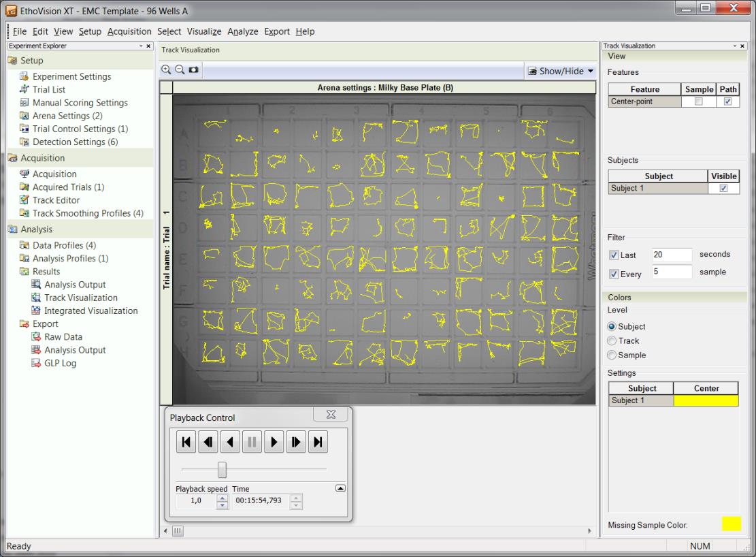Select the Track color level radio button
The image size is (756, 557).
[x=612, y=340]
